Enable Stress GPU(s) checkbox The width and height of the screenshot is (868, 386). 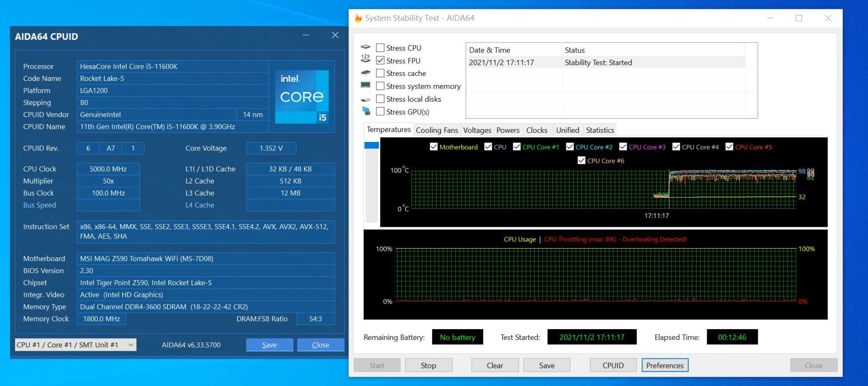point(380,111)
